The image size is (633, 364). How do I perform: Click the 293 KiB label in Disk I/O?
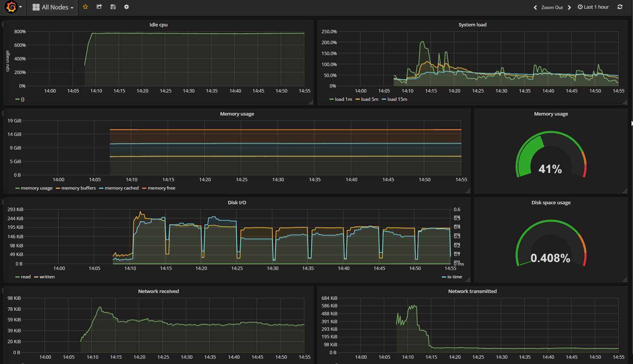(x=15, y=209)
